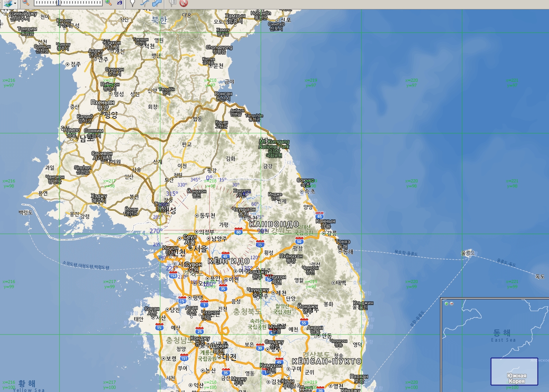Click the zoom in magnifier icon
Image resolution: width=549 pixels, height=392 pixels.
(108, 2)
